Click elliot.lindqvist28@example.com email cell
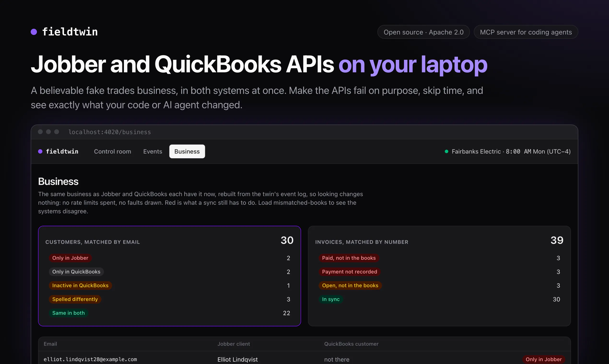 pos(90,359)
